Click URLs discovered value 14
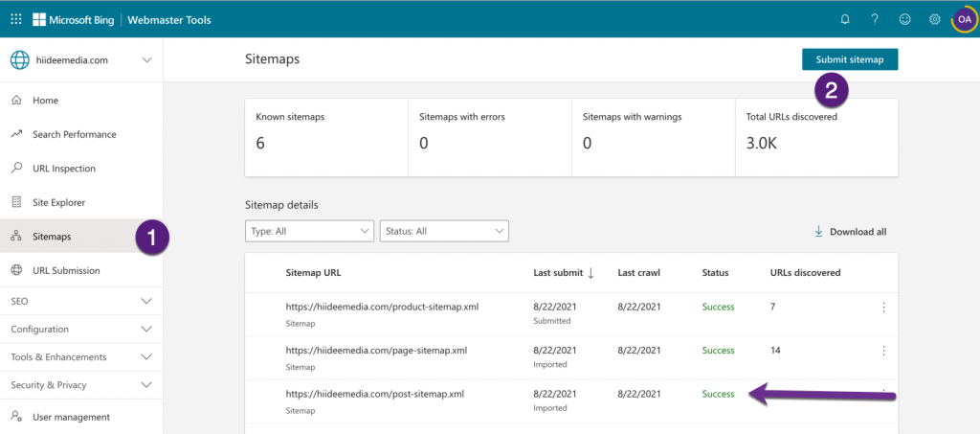 click(x=775, y=351)
